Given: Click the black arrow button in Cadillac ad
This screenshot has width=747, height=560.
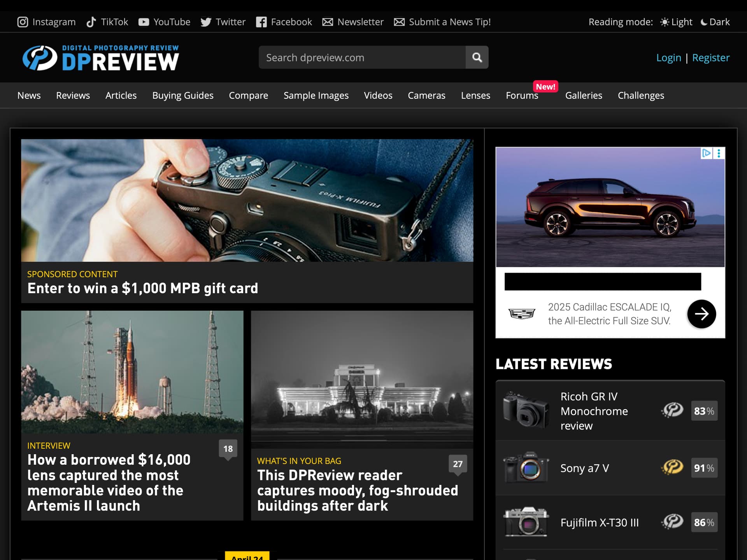Looking at the screenshot, I should tap(701, 314).
